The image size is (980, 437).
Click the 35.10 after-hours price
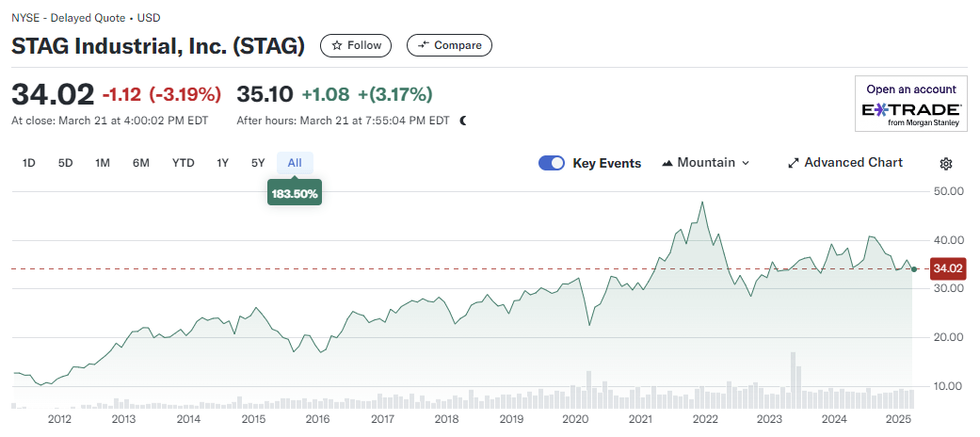point(265,94)
